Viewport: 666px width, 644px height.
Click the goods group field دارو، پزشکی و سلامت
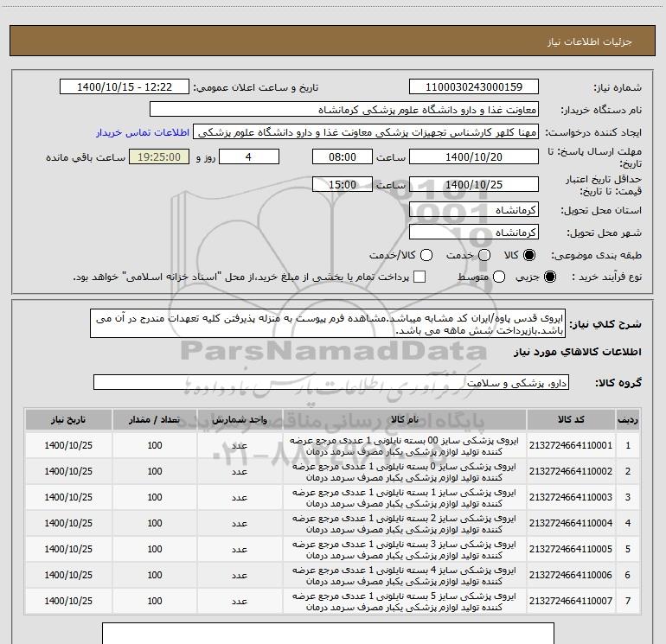pyautogui.click(x=331, y=382)
